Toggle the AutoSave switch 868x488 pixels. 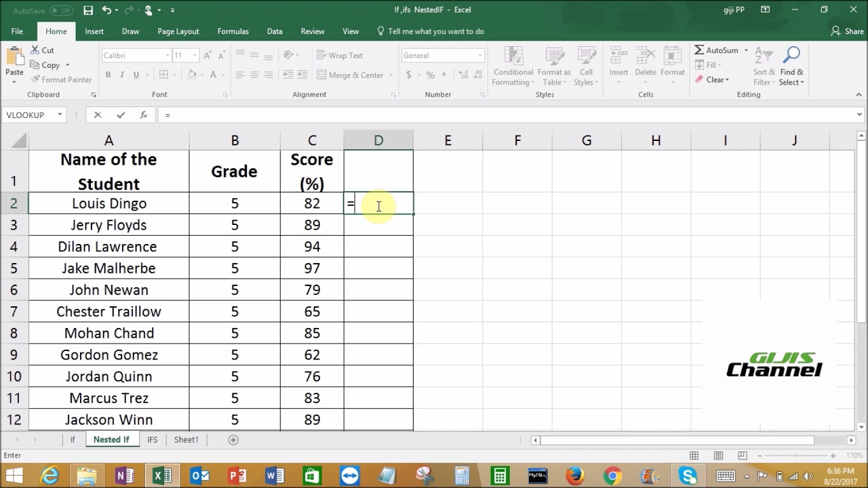click(x=62, y=10)
